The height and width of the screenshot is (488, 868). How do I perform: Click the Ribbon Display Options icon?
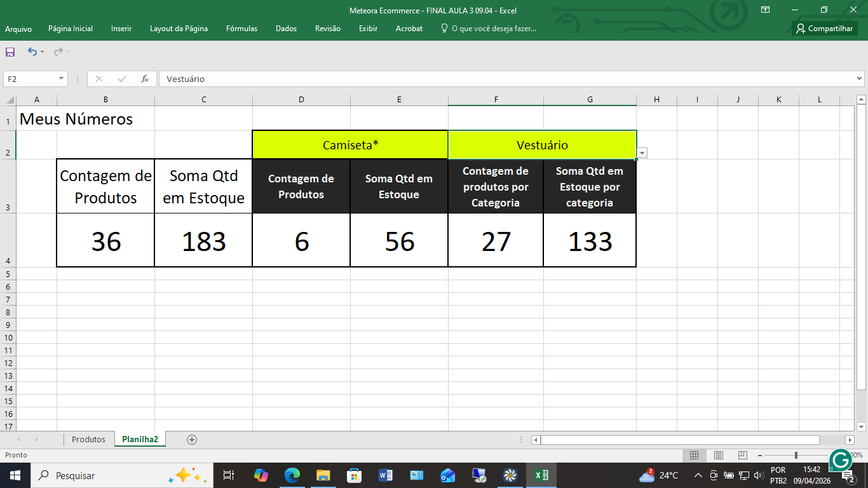click(766, 10)
